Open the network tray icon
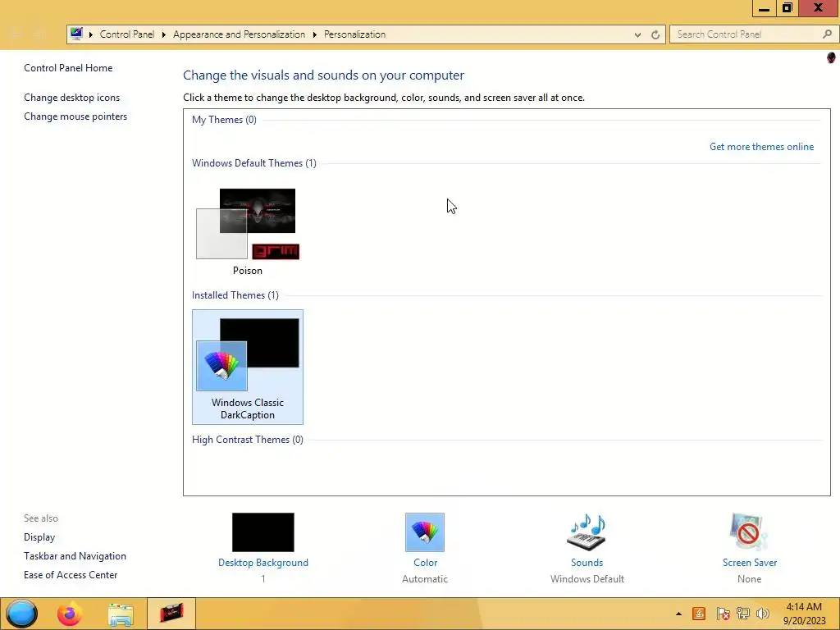 [x=743, y=614]
